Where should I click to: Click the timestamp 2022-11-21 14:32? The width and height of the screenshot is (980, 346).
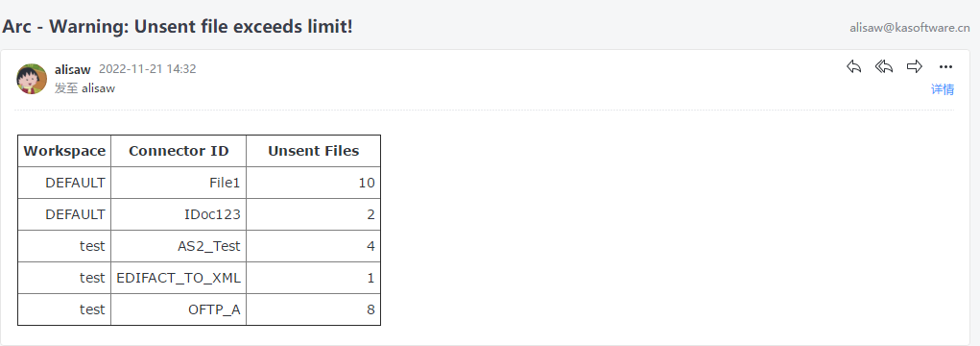(x=148, y=69)
